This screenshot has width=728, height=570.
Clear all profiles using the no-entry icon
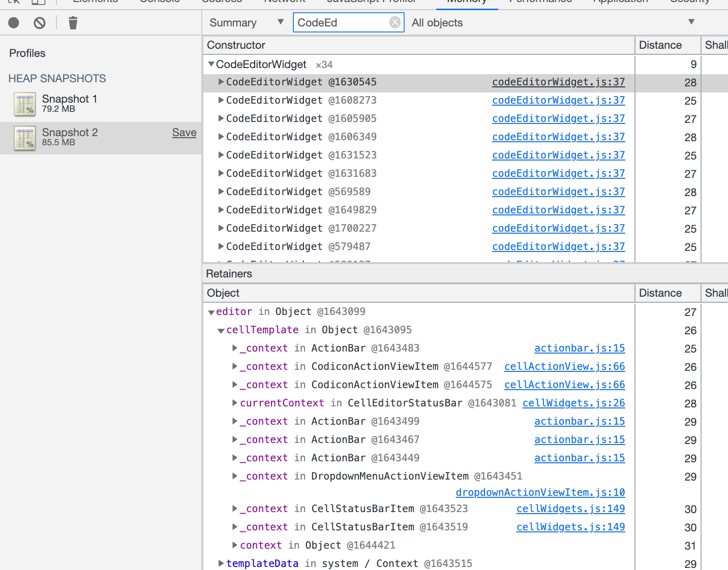pyautogui.click(x=39, y=22)
